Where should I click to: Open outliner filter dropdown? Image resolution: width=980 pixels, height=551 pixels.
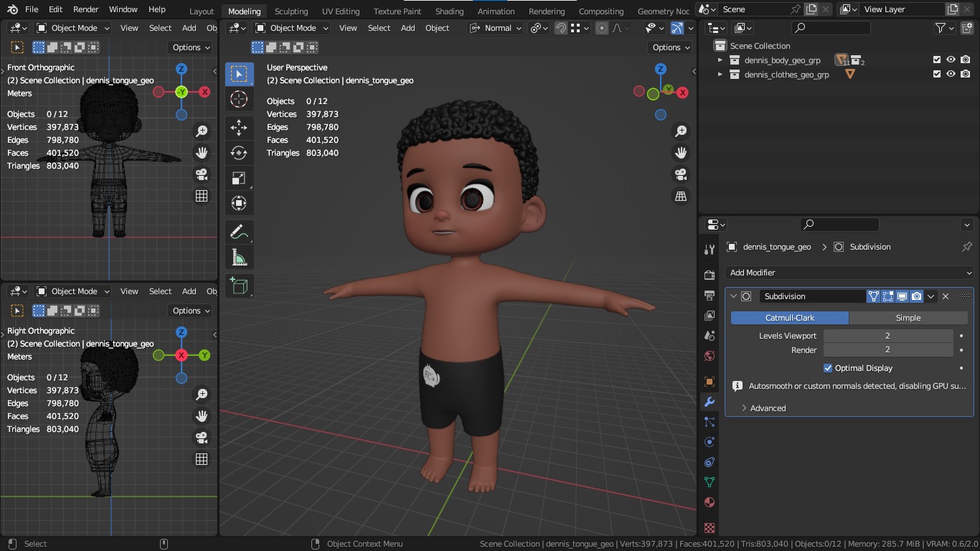[946, 28]
